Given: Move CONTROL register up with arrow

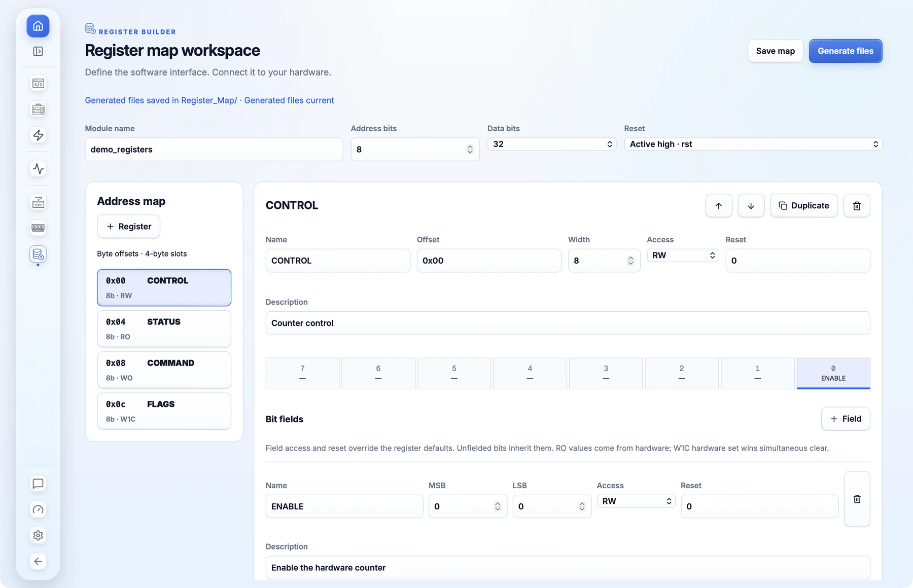Looking at the screenshot, I should point(719,205).
